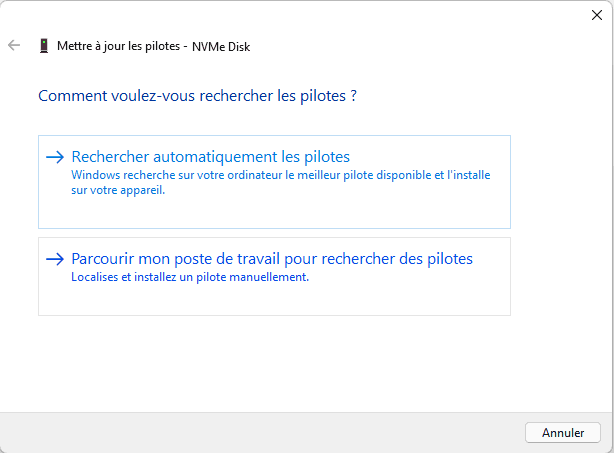Click the gray footer bar left of Annuler
The image size is (614, 453).
(x=250, y=432)
